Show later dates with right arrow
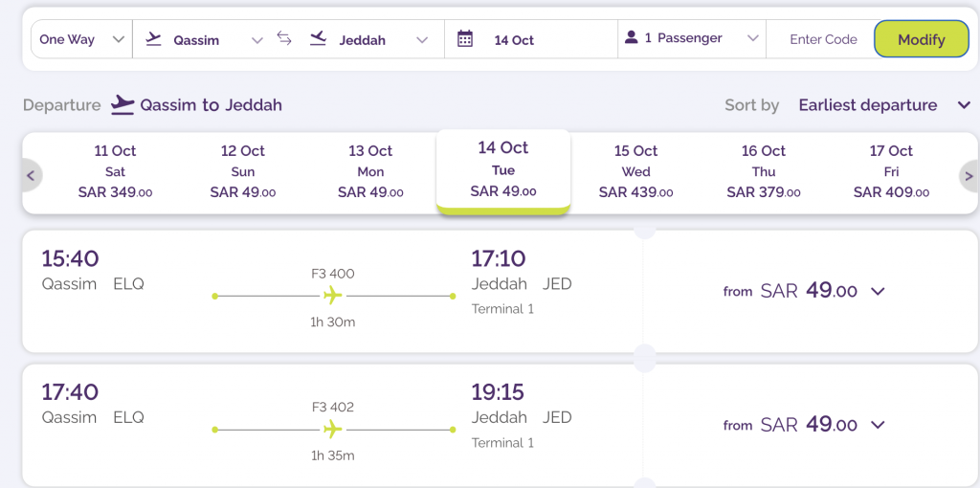The width and height of the screenshot is (980, 488). tap(969, 175)
